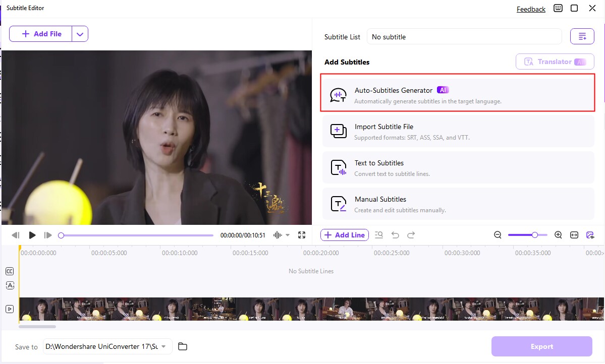
Task: Toggle the translated text track icon
Action: 10,285
